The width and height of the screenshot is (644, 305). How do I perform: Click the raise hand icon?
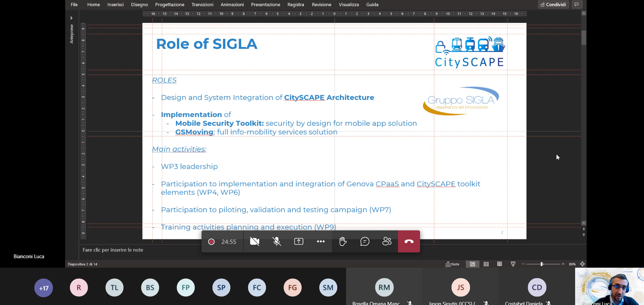343,242
